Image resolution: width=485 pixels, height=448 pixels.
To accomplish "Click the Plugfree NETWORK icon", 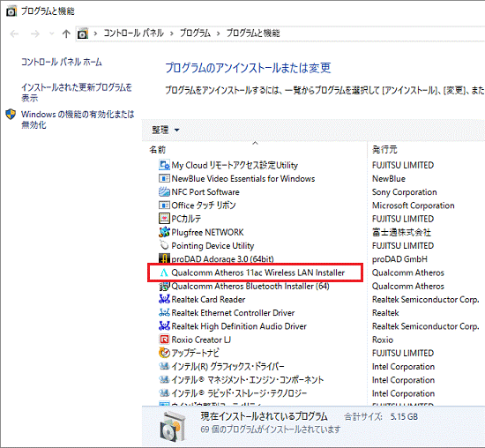I will [164, 232].
